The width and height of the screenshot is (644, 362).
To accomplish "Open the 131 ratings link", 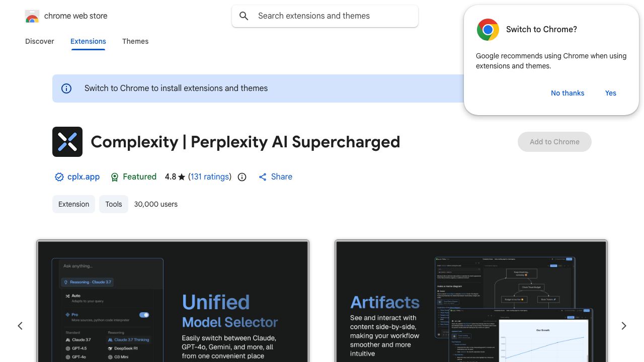I will point(210,177).
